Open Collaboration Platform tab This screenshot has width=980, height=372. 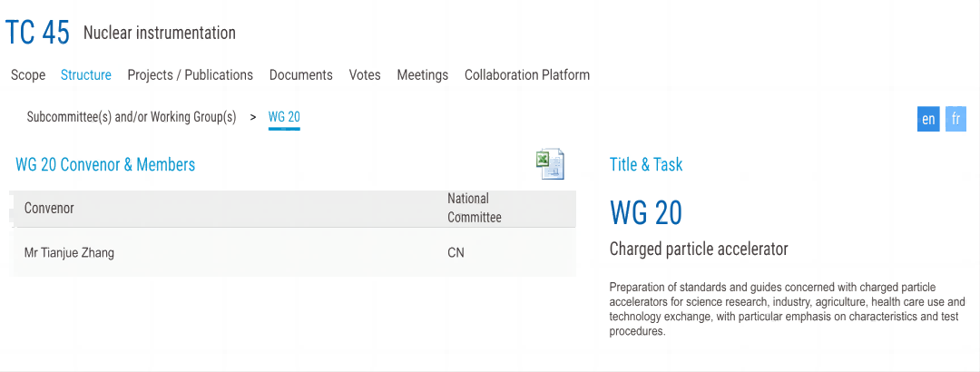527,75
